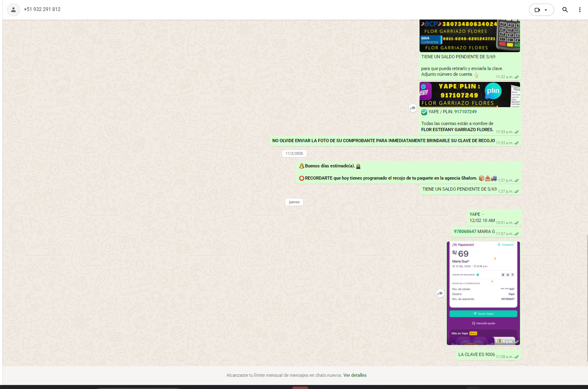
Task: Forward the S/69 Yape receipt image
Action: tap(440, 293)
